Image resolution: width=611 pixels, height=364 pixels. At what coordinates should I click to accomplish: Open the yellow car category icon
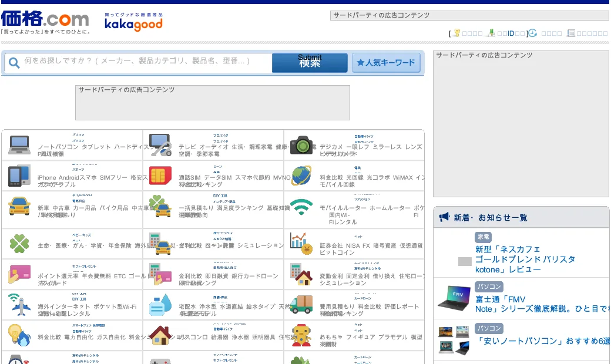(x=19, y=206)
